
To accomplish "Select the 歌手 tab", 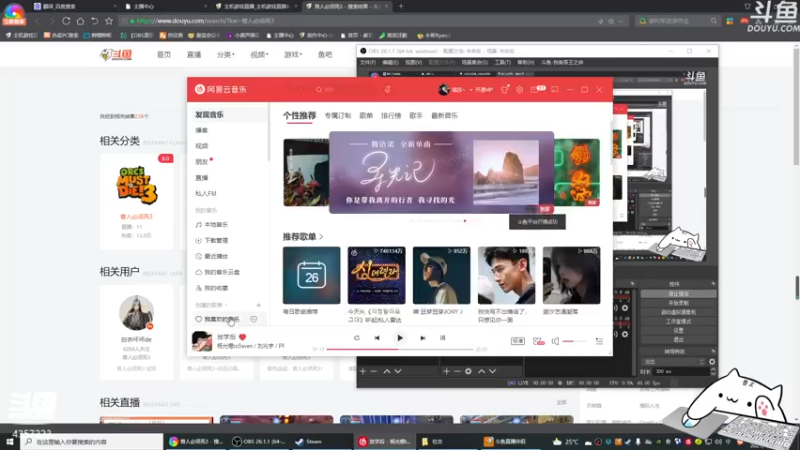I will [416, 116].
